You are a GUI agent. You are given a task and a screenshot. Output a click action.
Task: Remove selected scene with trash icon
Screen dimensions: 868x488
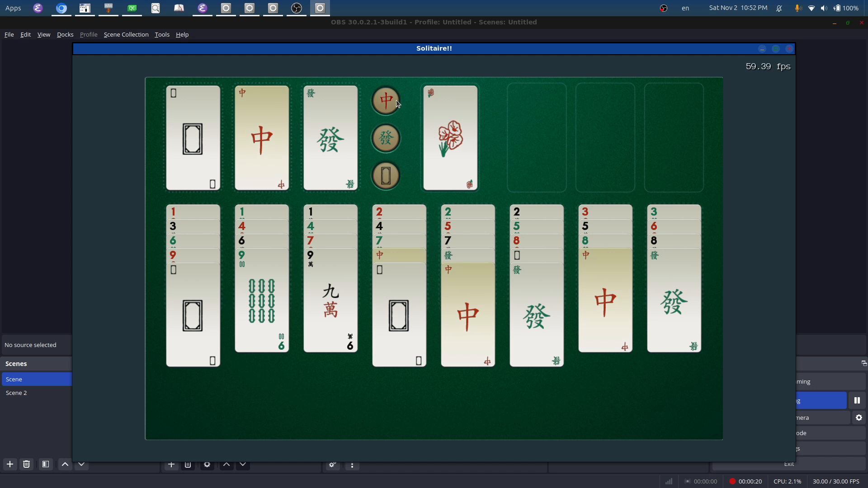click(x=27, y=464)
